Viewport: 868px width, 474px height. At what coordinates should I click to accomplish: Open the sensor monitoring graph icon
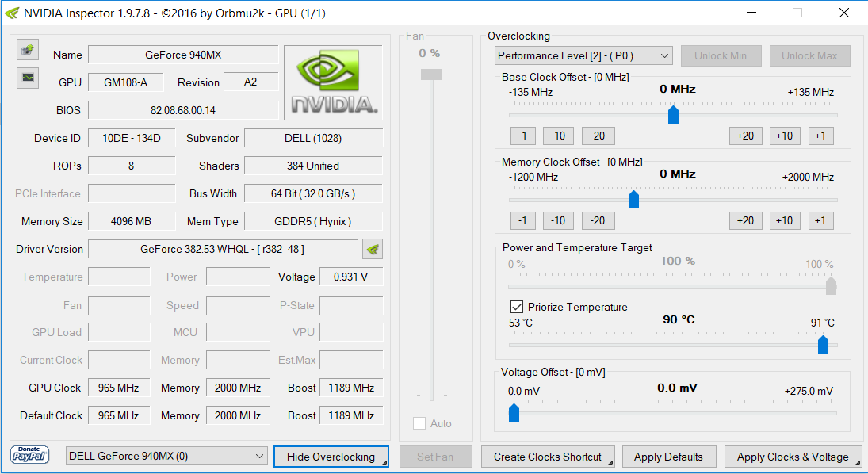click(x=28, y=78)
